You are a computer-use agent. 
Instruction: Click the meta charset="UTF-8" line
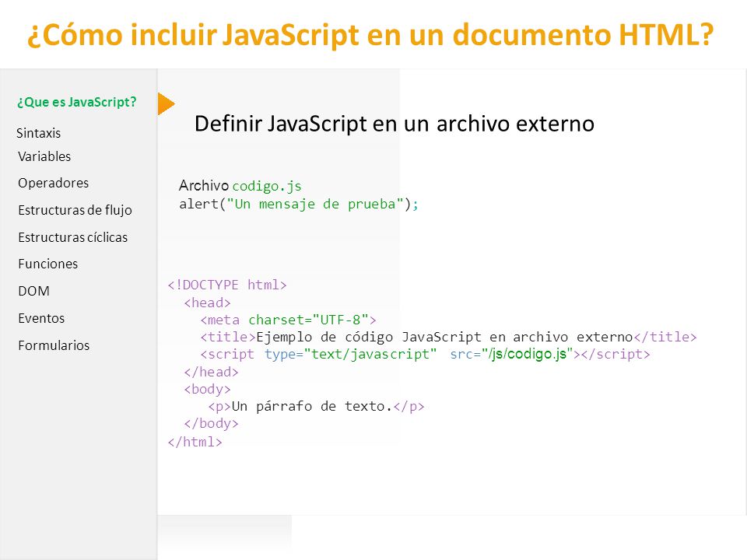point(288,320)
